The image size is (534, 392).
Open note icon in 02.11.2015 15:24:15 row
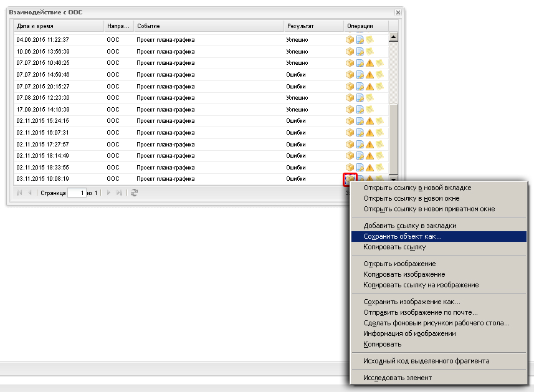379,120
